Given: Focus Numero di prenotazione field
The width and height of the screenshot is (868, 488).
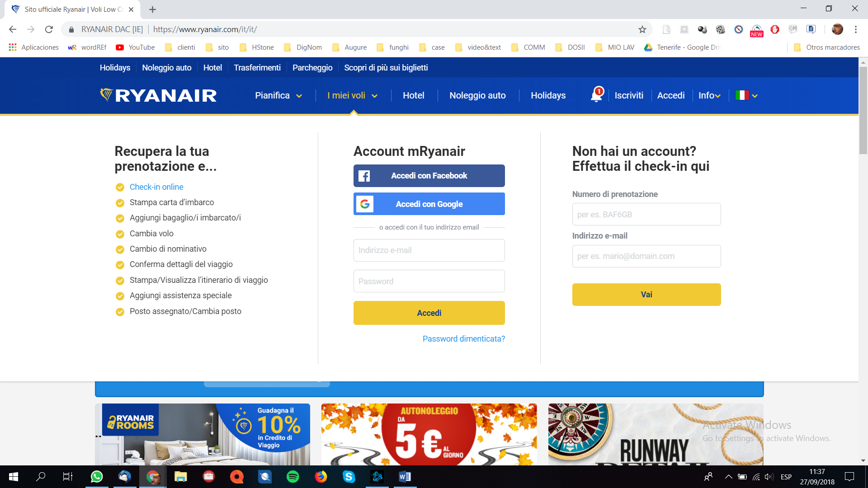Looking at the screenshot, I should click(646, 214).
